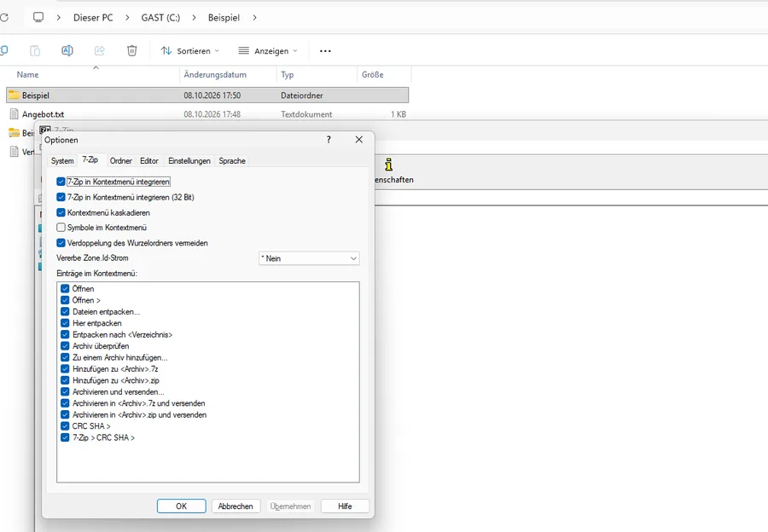The width and height of the screenshot is (768, 532).
Task: Uncheck 'Archivieren in <Archiv>.zip und versenden'
Action: [x=65, y=414]
